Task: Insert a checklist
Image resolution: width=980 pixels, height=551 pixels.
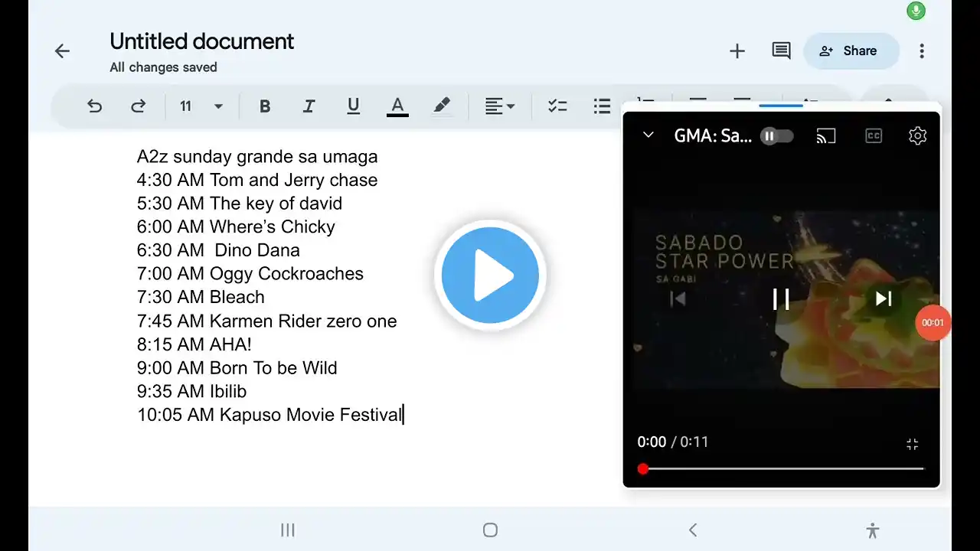Action: tap(557, 106)
